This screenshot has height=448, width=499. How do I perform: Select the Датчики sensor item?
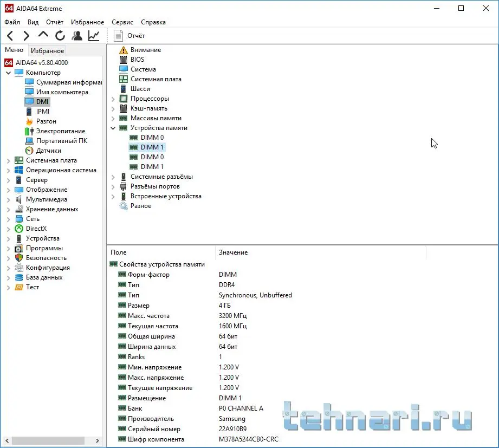pos(48,151)
